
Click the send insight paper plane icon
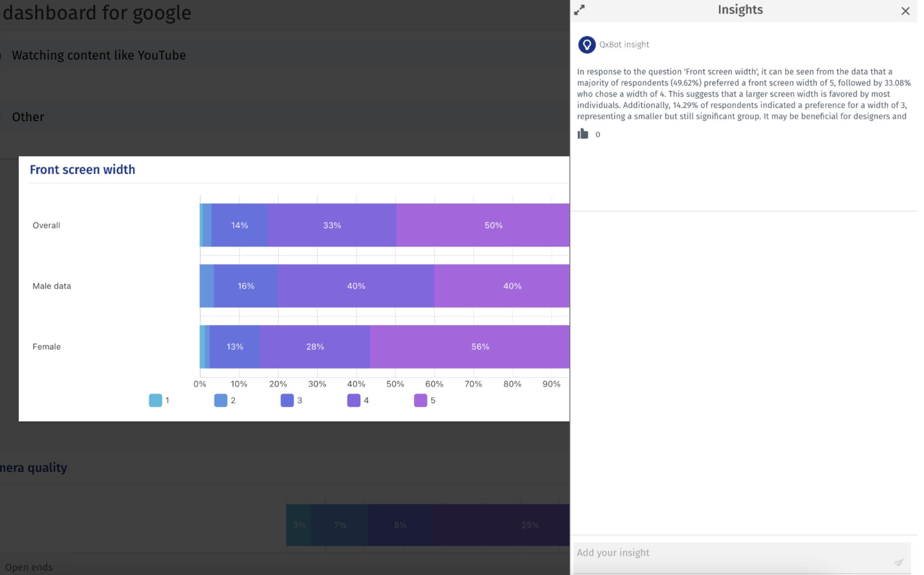pyautogui.click(x=898, y=563)
